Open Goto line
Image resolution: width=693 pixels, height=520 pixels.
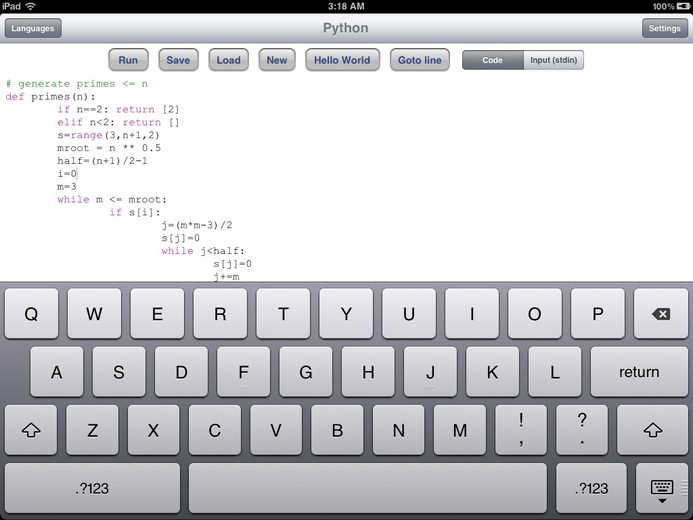click(419, 60)
